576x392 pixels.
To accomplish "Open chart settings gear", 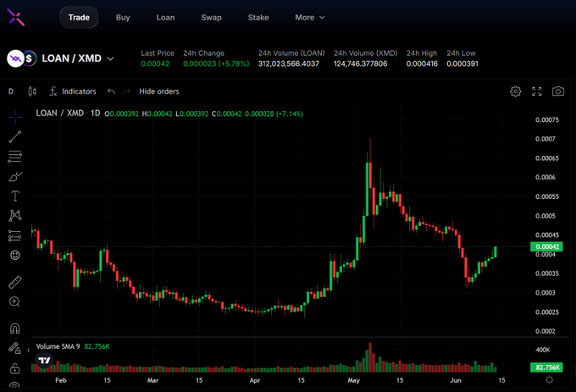I will point(515,91).
